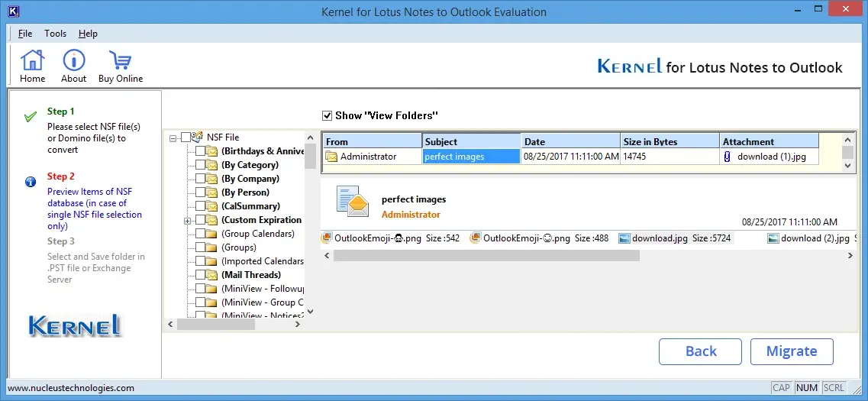The width and height of the screenshot is (868, 401).
Task: Select the (MiniView - Followup) folder
Action: (x=263, y=289)
